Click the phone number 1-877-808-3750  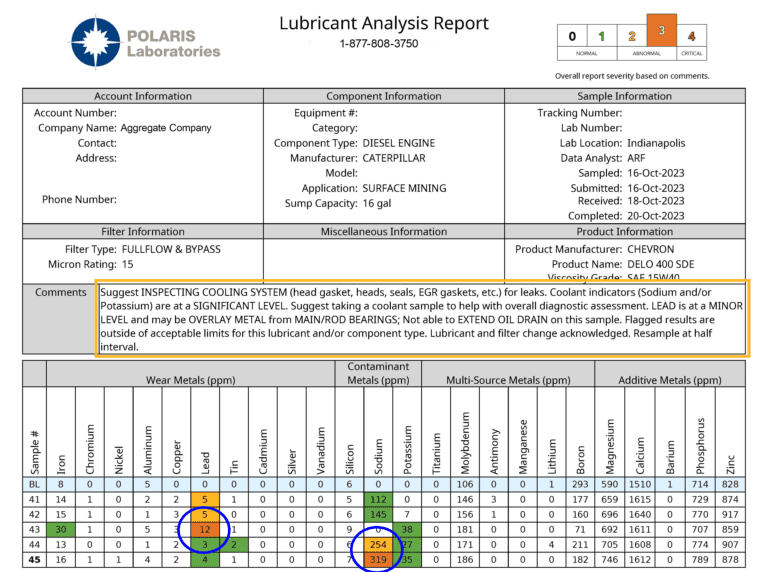(379, 44)
